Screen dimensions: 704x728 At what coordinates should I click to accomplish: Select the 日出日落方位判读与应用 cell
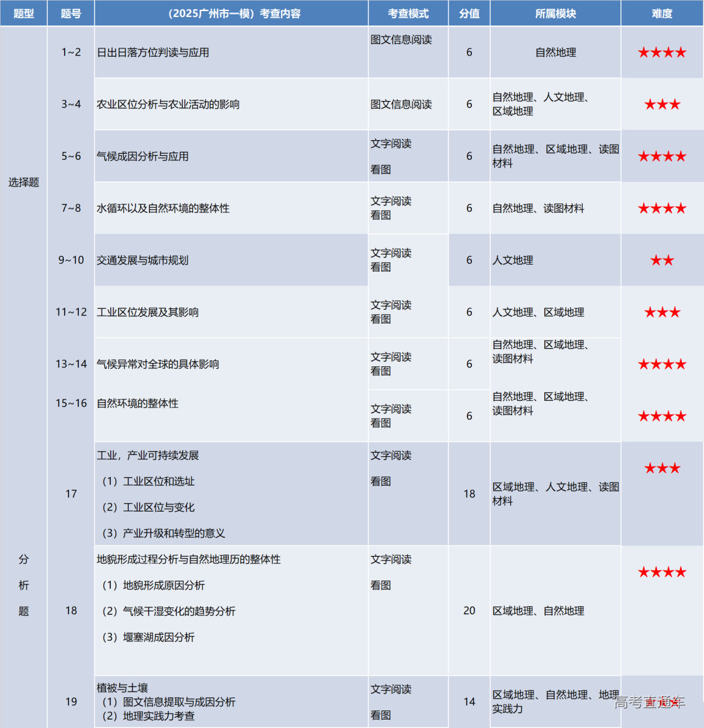point(153,53)
